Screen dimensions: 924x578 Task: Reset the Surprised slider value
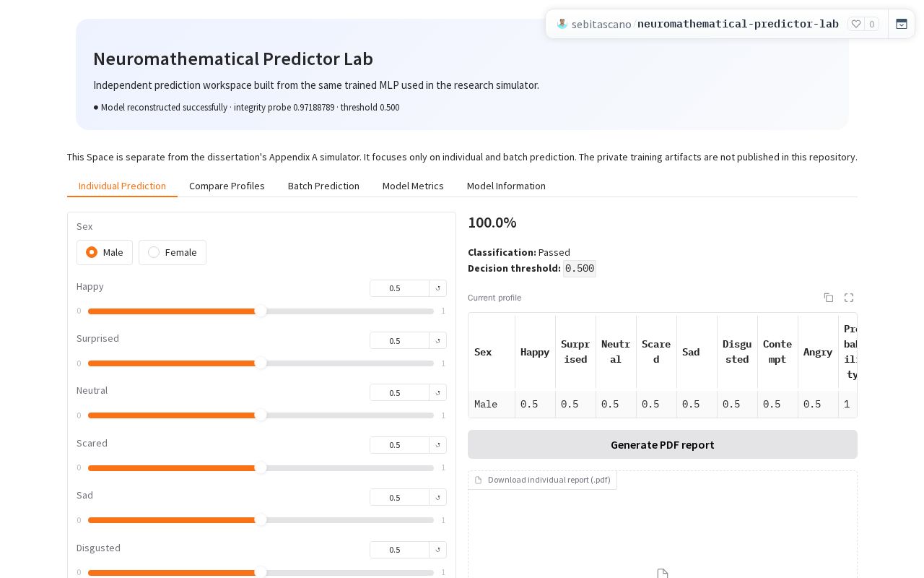point(437,340)
